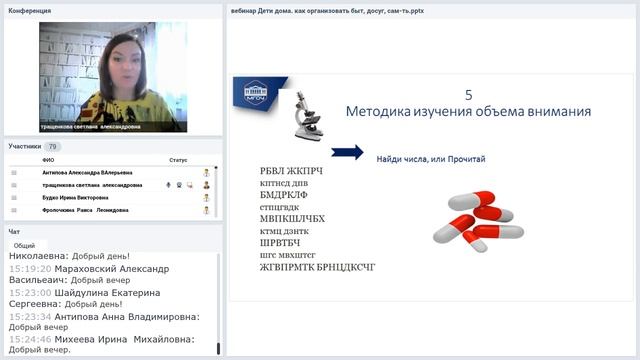Click slide number 5 heading
Screen dimensions: 640x360
(469, 95)
